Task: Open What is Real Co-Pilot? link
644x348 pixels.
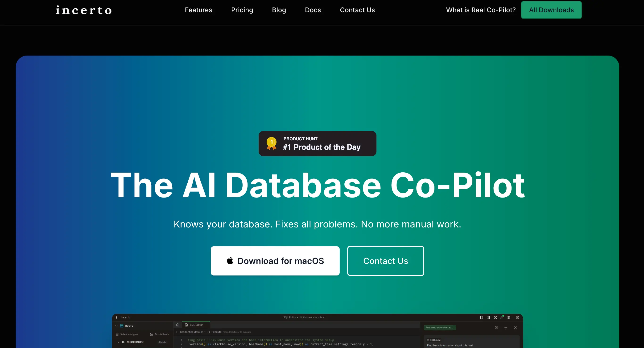Action: (x=481, y=10)
